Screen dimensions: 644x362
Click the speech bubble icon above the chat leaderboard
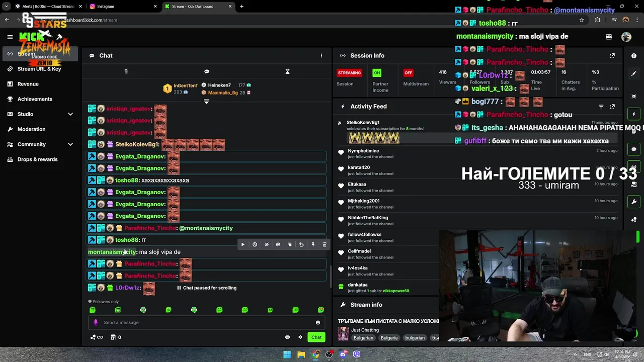click(207, 71)
